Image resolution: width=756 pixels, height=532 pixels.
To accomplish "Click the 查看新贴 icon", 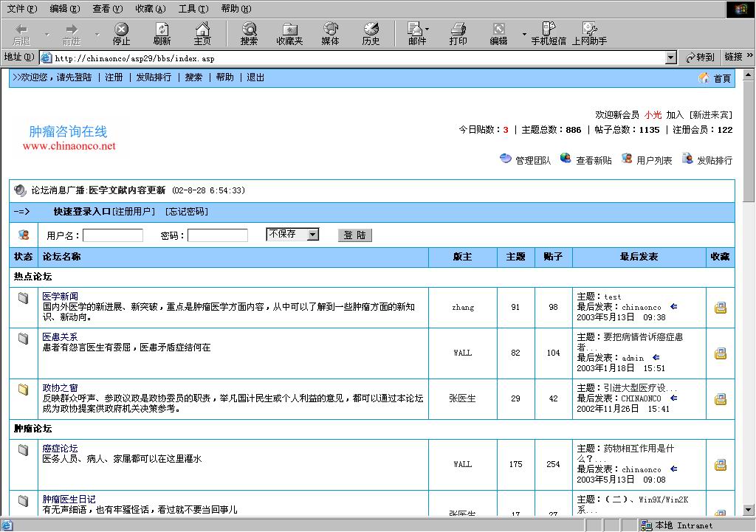I will (x=566, y=158).
